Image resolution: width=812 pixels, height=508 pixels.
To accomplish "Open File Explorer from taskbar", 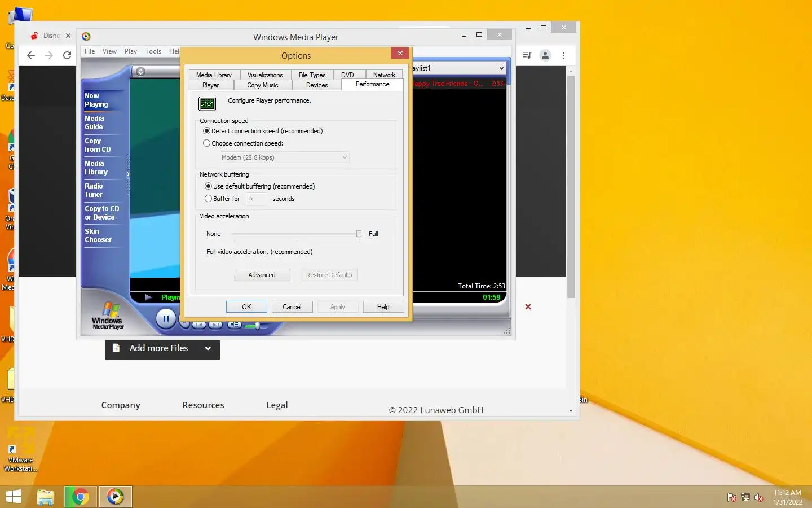I will pyautogui.click(x=46, y=497).
